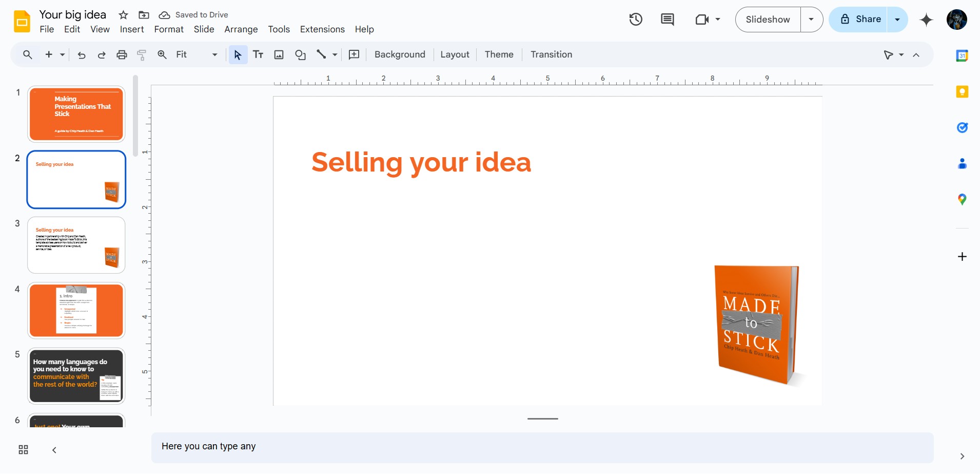Click the Background button
Image resolution: width=980 pixels, height=474 pixels.
tap(400, 54)
